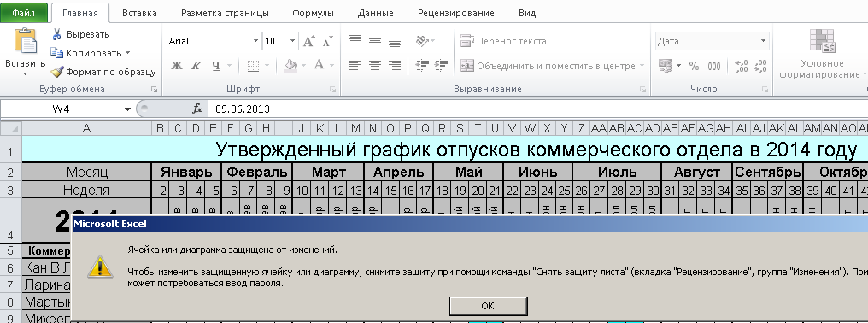Image resolution: width=868 pixels, height=323 pixels.
Task: Switch to Вид tab
Action: [x=527, y=13]
